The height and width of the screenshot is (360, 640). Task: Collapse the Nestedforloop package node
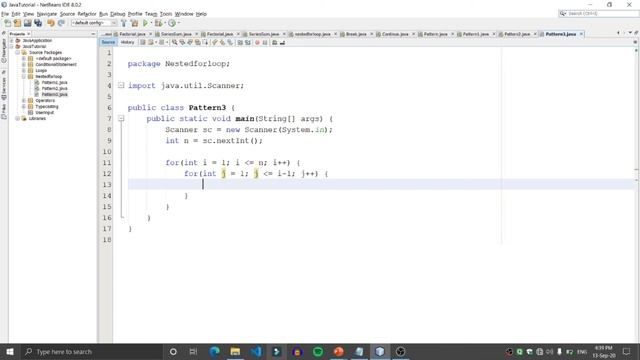coord(24,76)
